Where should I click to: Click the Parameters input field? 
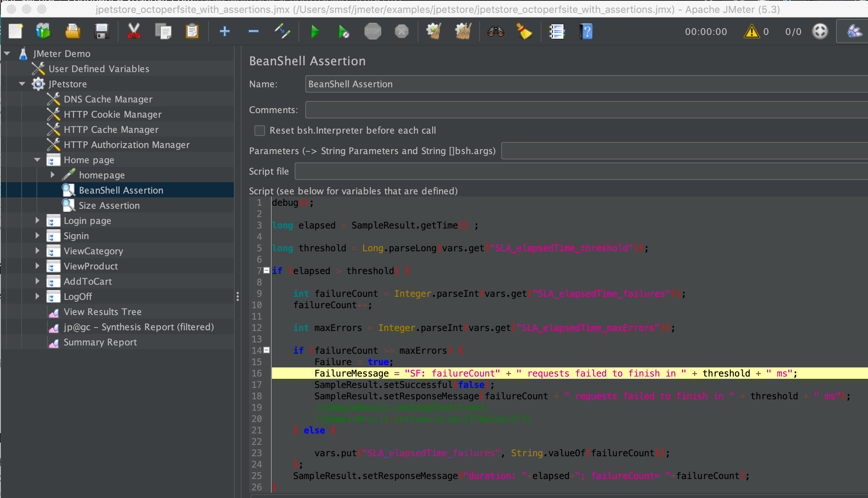pyautogui.click(x=684, y=151)
